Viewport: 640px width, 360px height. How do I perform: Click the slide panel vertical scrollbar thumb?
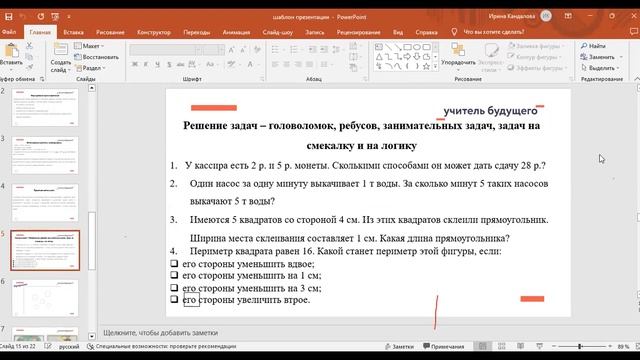[x=92, y=241]
